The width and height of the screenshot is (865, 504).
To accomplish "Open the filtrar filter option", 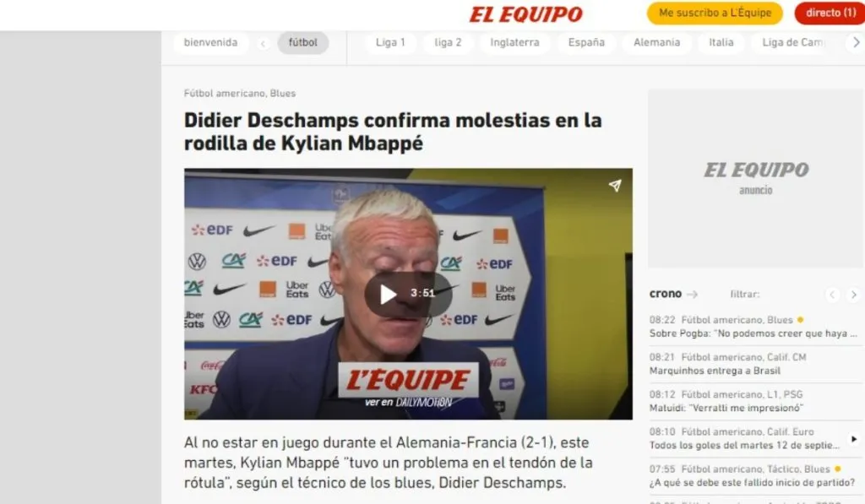I will point(745,295).
